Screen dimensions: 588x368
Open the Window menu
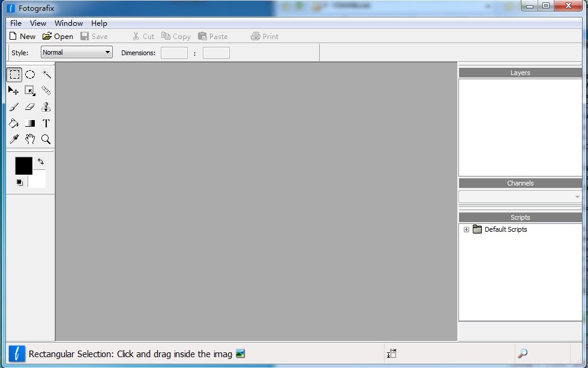pos(68,23)
